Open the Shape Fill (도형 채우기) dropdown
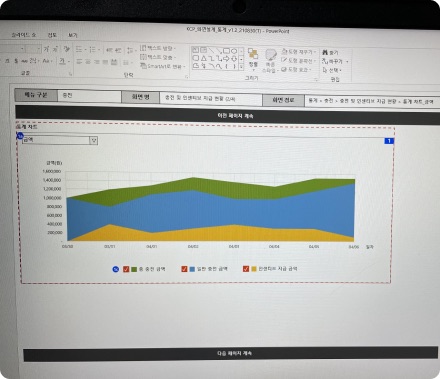Screen dimensions: 440x379 [x=298, y=52]
